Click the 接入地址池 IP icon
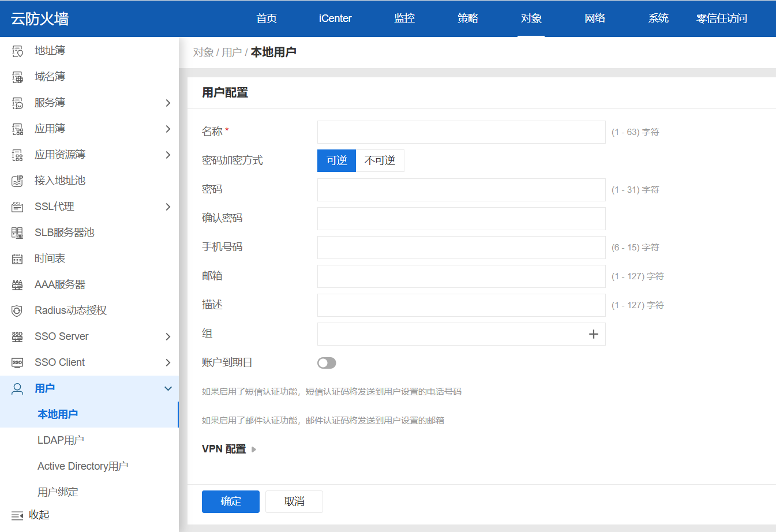The image size is (776, 532). point(17,181)
